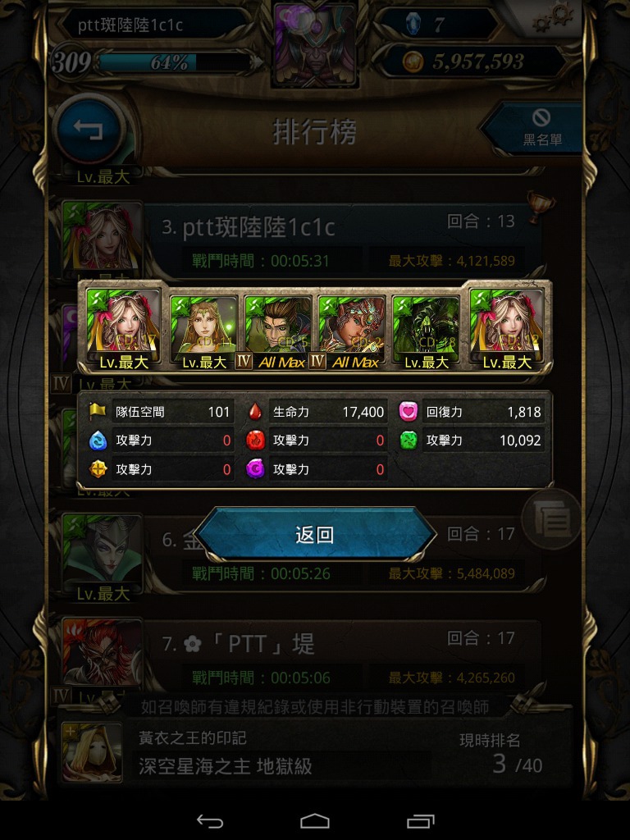Tap the round blue back arrow button
630x840 pixels.
pyautogui.click(x=89, y=130)
